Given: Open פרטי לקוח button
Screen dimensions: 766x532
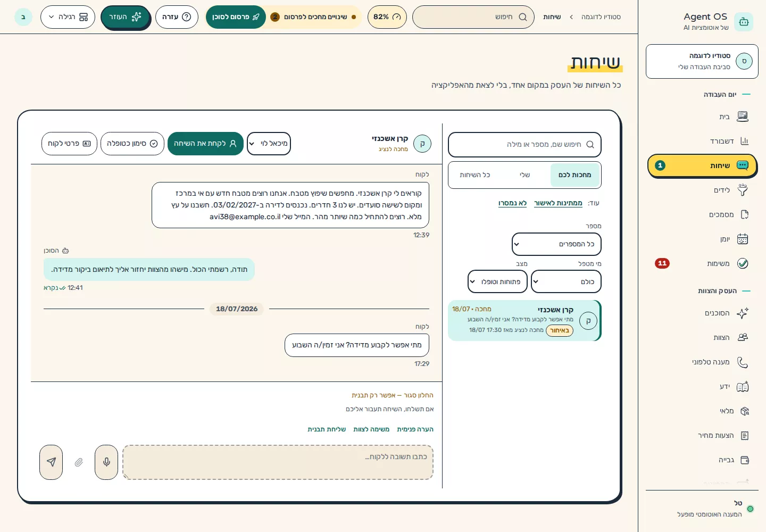Looking at the screenshot, I should pyautogui.click(x=69, y=144).
